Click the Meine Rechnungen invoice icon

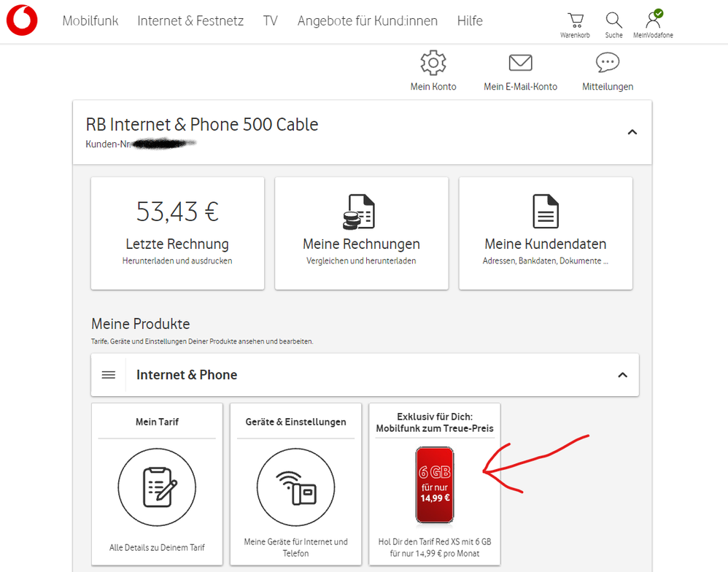click(x=359, y=212)
